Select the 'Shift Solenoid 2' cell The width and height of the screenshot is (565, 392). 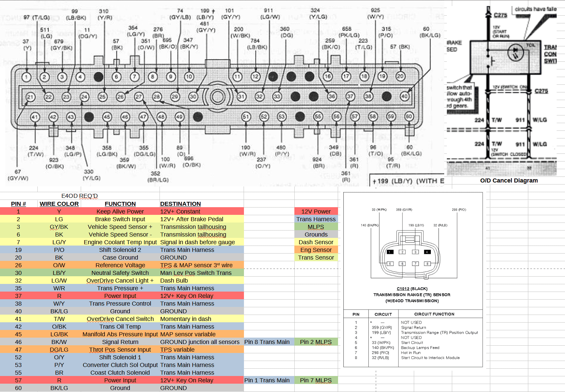120,250
